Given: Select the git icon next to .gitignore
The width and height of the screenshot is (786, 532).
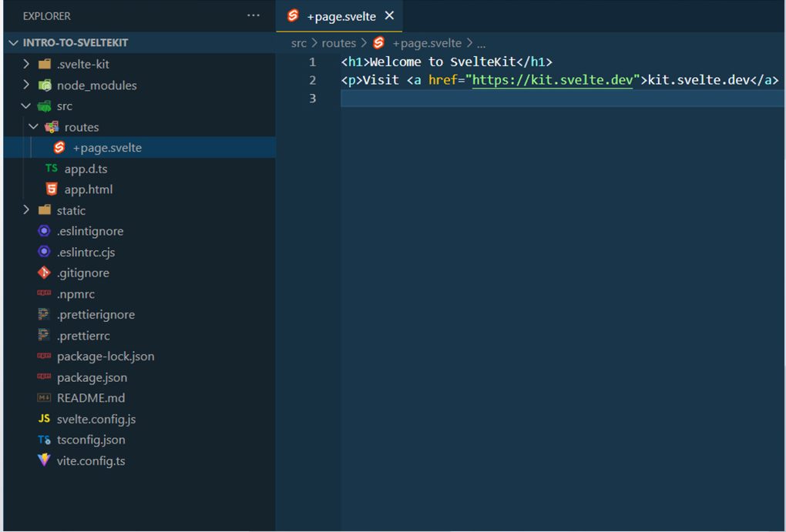Looking at the screenshot, I should (x=45, y=273).
